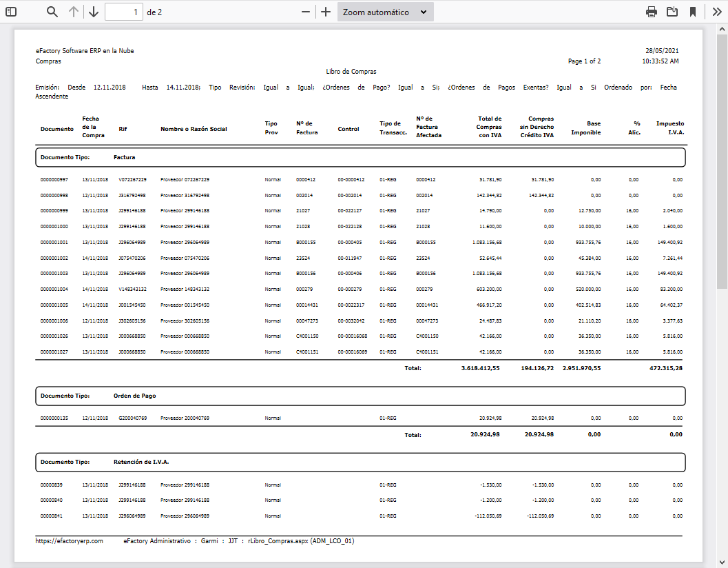Open retention document 00000839
The image size is (728, 568).
[52, 485]
